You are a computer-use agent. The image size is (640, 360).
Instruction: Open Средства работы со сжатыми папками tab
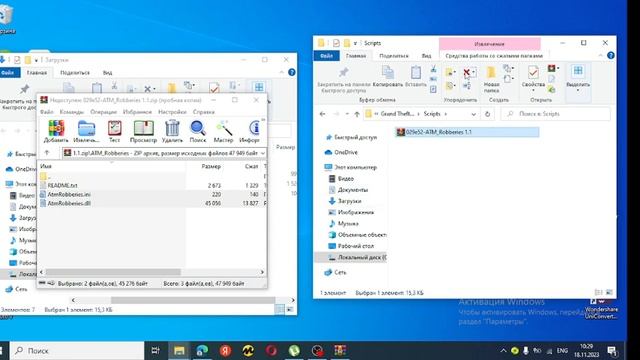(494, 56)
